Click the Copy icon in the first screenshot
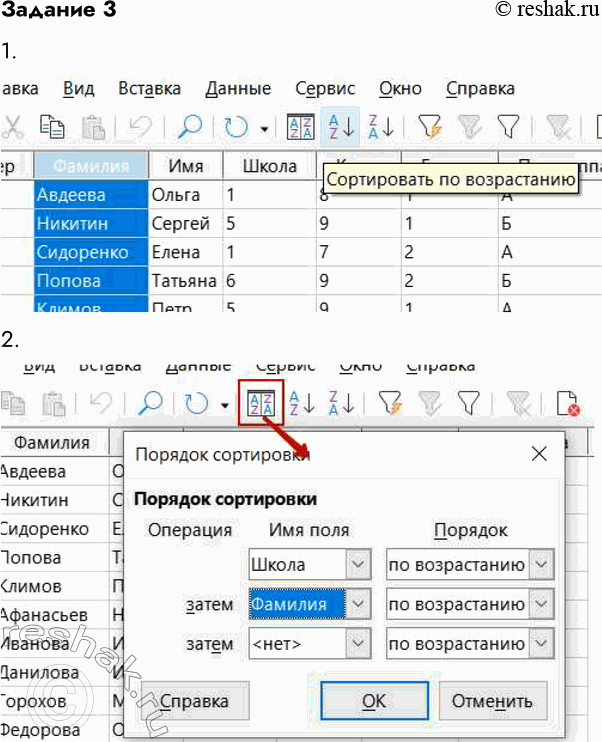The height and width of the screenshot is (742, 602). click(52, 127)
